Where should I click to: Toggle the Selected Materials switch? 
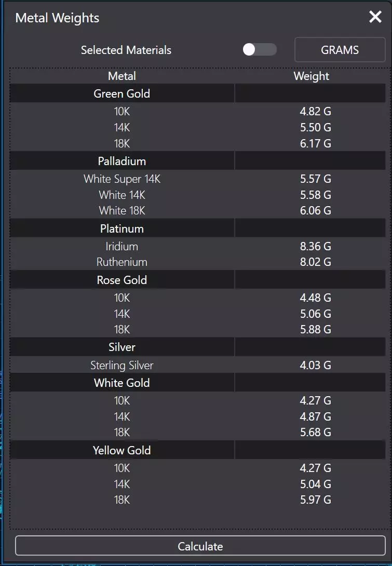click(x=259, y=50)
